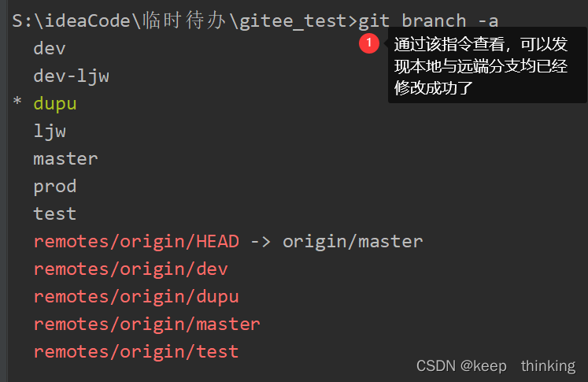This screenshot has width=588, height=382.
Task: Click the master local branch name
Action: [65, 159]
